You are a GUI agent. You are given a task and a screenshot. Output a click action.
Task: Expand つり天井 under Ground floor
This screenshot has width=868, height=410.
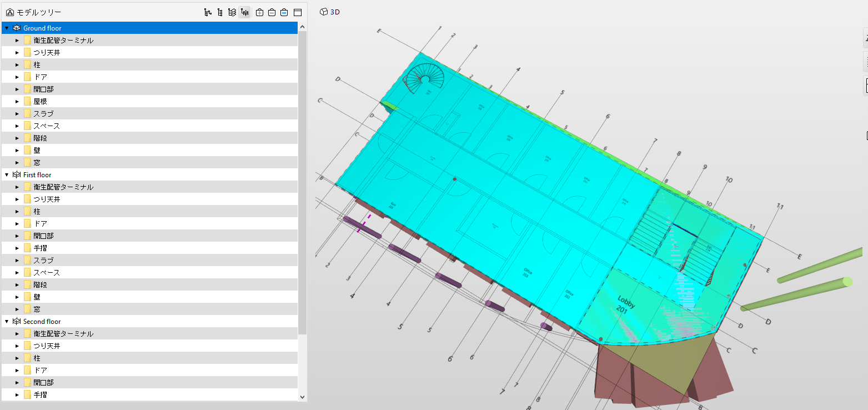(x=17, y=53)
